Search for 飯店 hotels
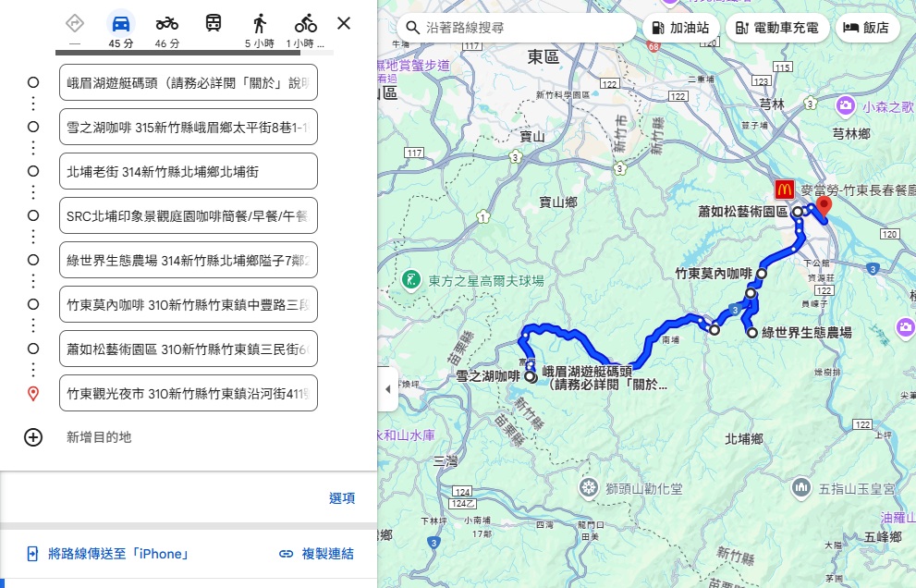 point(867,28)
